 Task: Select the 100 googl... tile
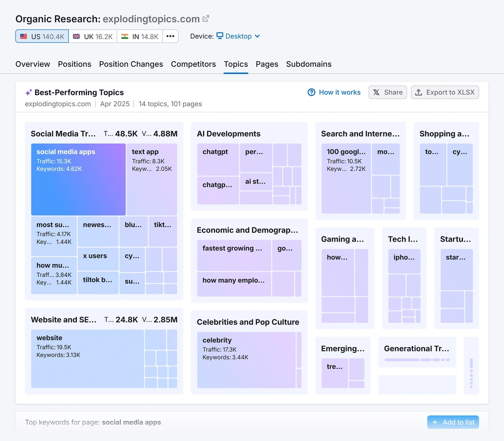pos(346,178)
